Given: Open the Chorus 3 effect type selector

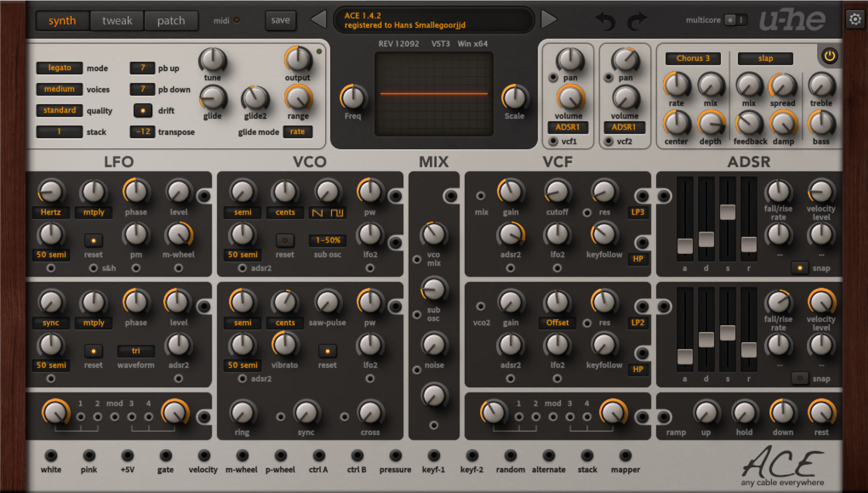Looking at the screenshot, I should pyautogui.click(x=693, y=58).
